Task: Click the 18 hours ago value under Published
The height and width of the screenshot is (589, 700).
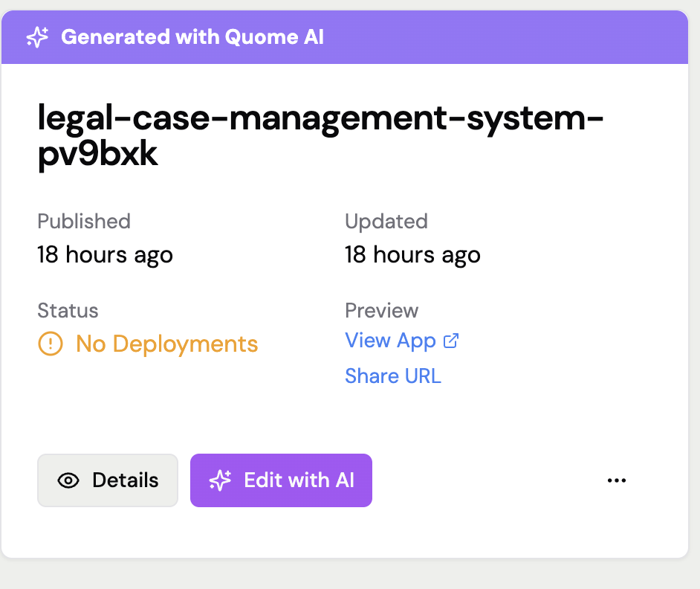Action: 105,255
